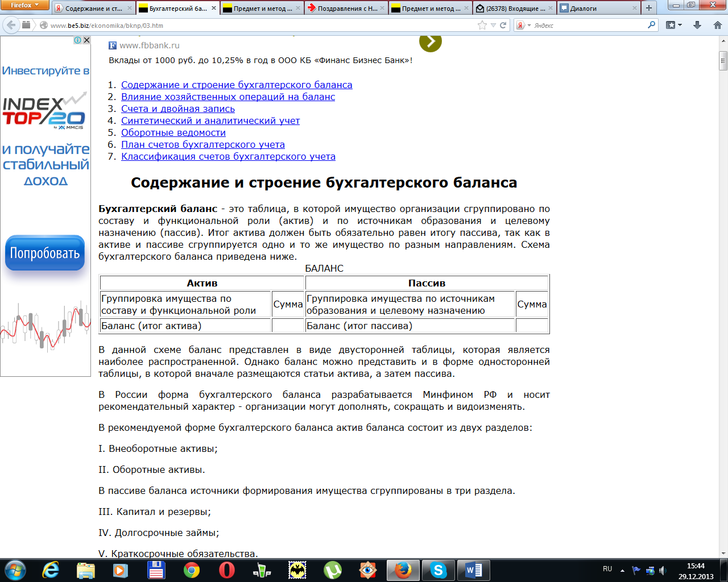Screen dimensions: 728x582
Task: Switch to the 'Поздравления с Н...' tab
Action: click(x=346, y=9)
